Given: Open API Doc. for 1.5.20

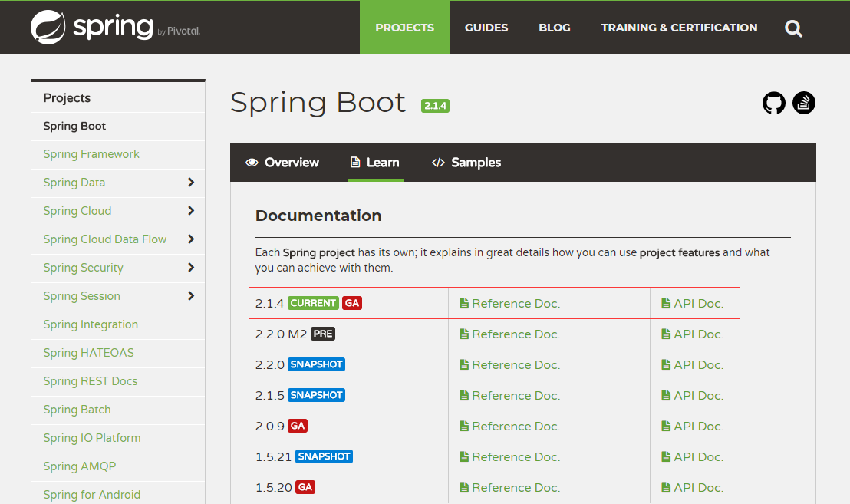Looking at the screenshot, I should tap(692, 488).
